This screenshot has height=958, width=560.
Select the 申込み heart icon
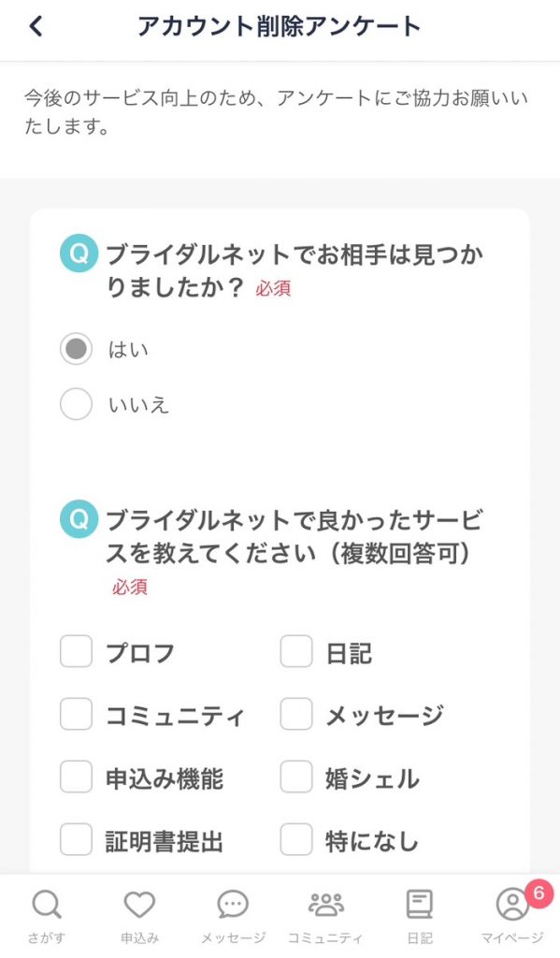(x=137, y=905)
